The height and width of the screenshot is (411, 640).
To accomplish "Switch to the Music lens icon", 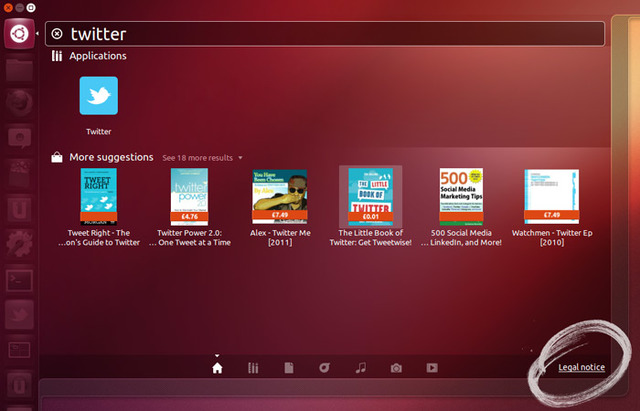I will pos(360,368).
